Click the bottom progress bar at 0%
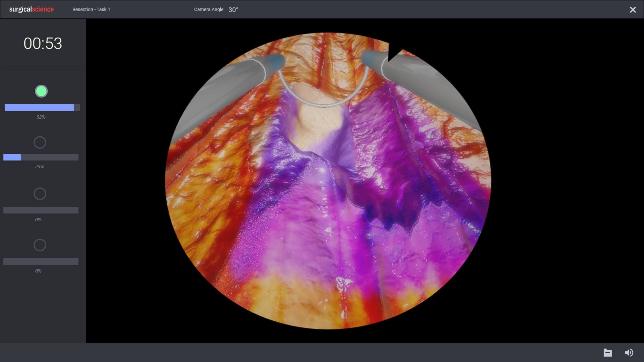Image resolution: width=644 pixels, height=362 pixels. click(x=41, y=261)
